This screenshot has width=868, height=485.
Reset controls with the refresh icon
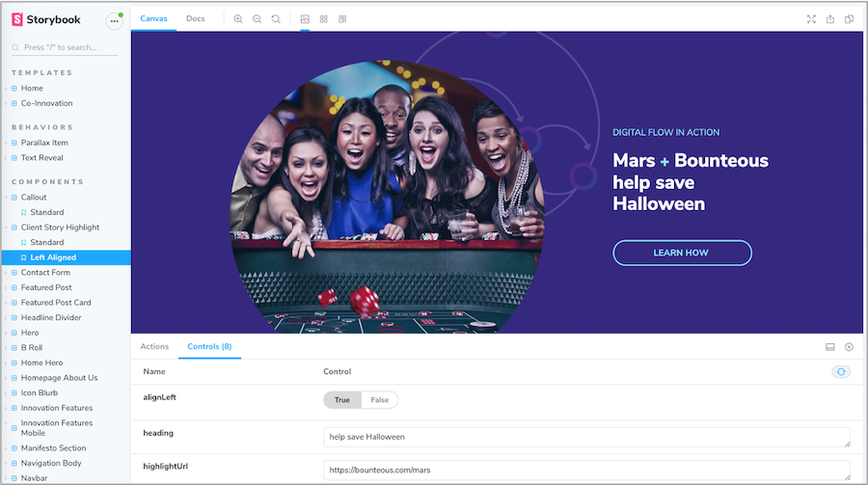pos(841,371)
